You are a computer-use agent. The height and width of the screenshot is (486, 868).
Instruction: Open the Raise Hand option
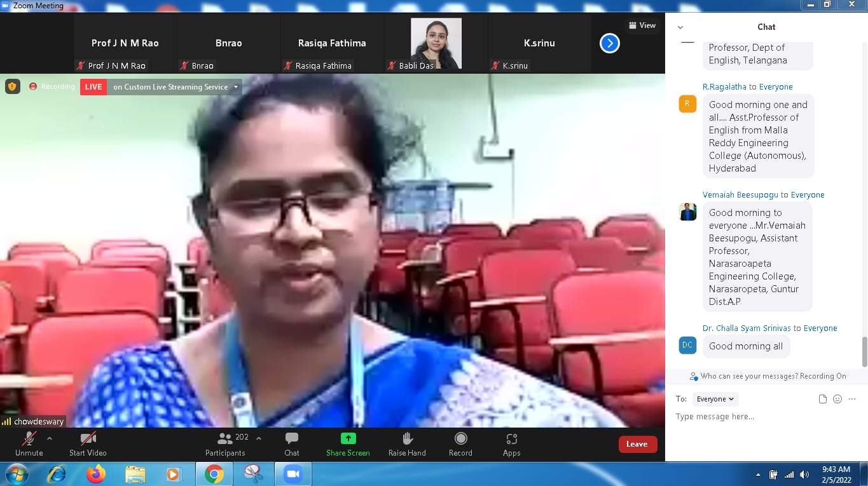pyautogui.click(x=407, y=439)
